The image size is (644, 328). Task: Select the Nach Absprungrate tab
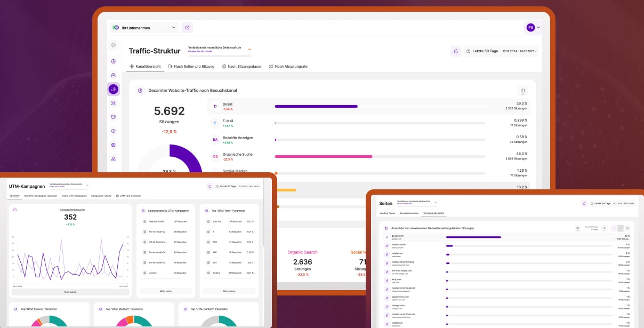tap(288, 67)
